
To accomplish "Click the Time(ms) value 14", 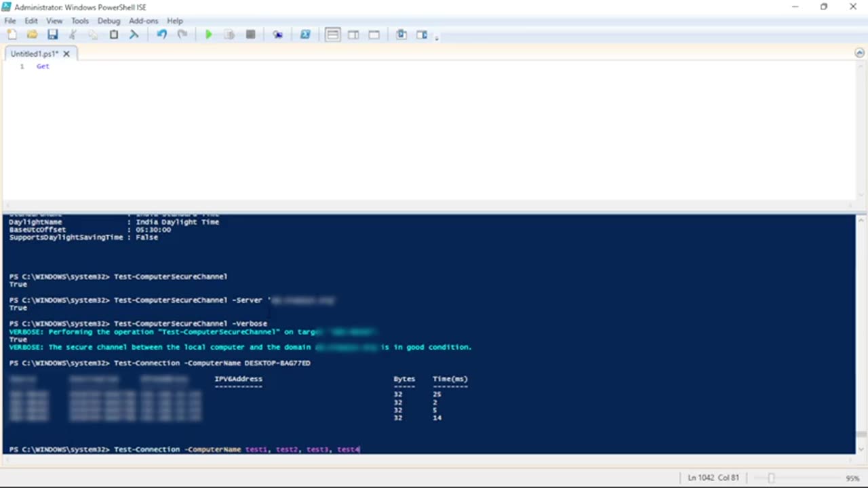I will pyautogui.click(x=437, y=418).
